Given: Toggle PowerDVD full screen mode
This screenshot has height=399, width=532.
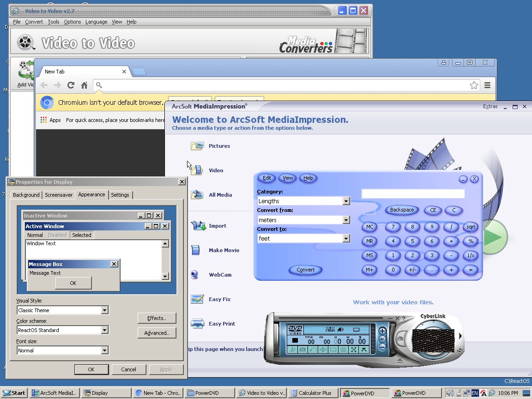Looking at the screenshot, I should (354, 350).
